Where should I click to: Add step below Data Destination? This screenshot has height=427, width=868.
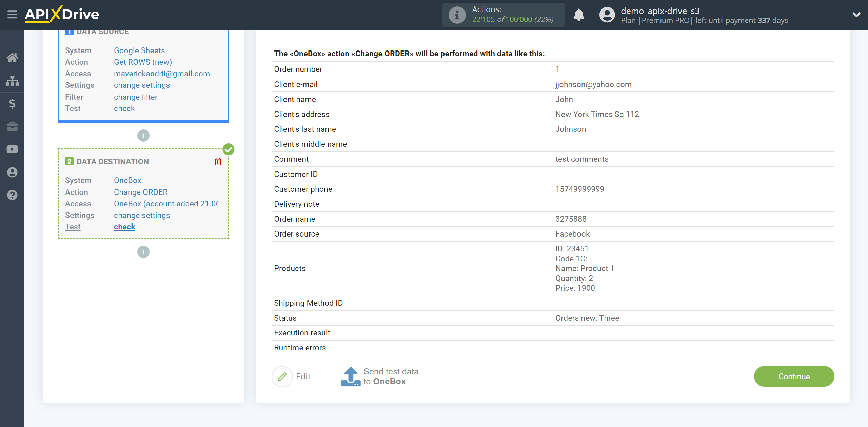[x=143, y=252]
